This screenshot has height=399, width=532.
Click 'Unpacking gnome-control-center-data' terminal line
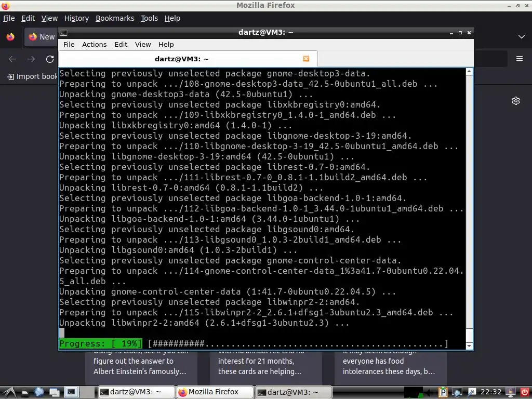pyautogui.click(x=228, y=291)
